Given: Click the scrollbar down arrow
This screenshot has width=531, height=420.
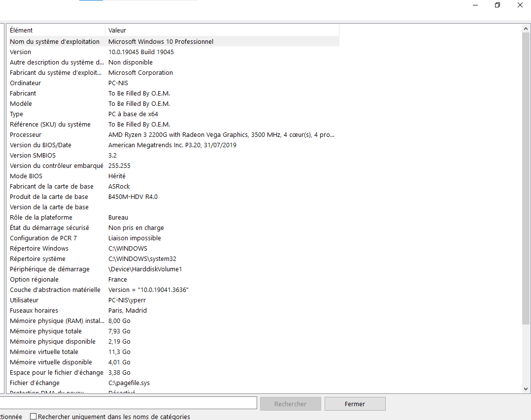Looking at the screenshot, I should [526, 388].
